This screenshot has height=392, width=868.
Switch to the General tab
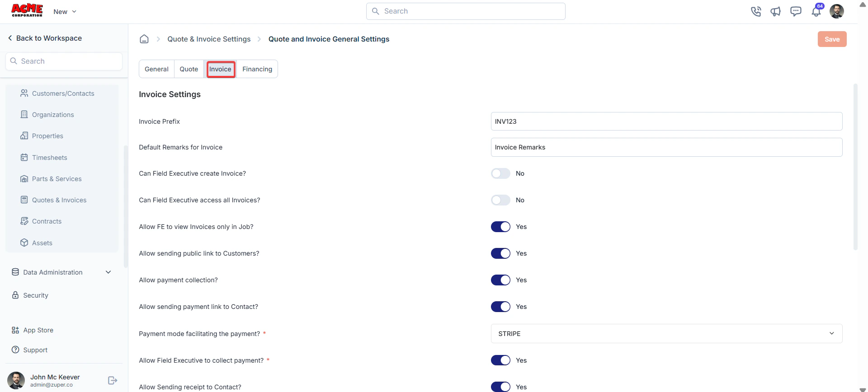156,69
